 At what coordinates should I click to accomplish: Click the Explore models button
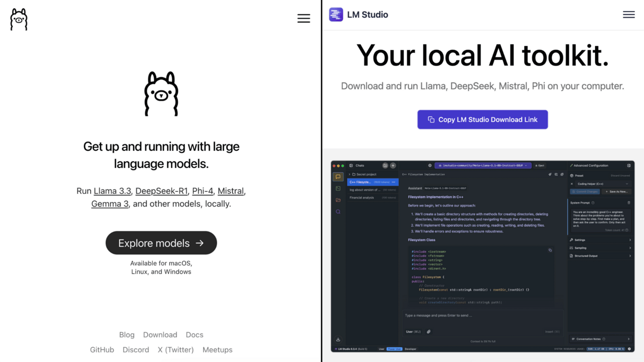161,243
